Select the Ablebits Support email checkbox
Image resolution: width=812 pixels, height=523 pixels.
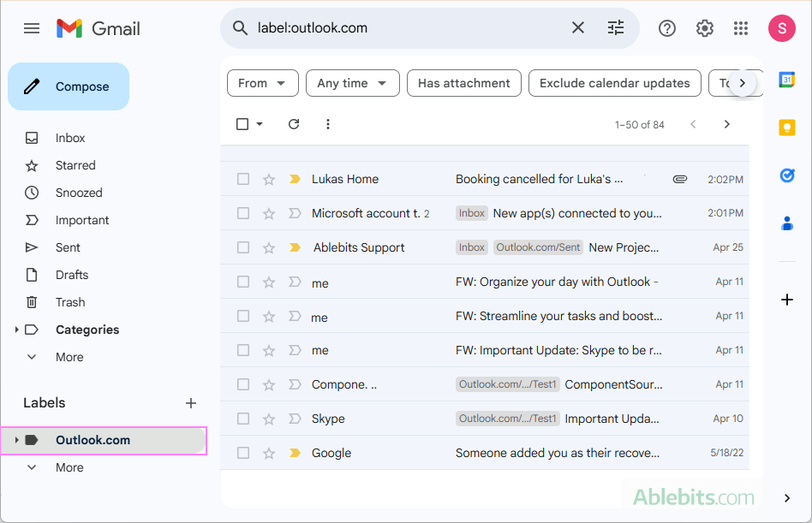click(243, 247)
